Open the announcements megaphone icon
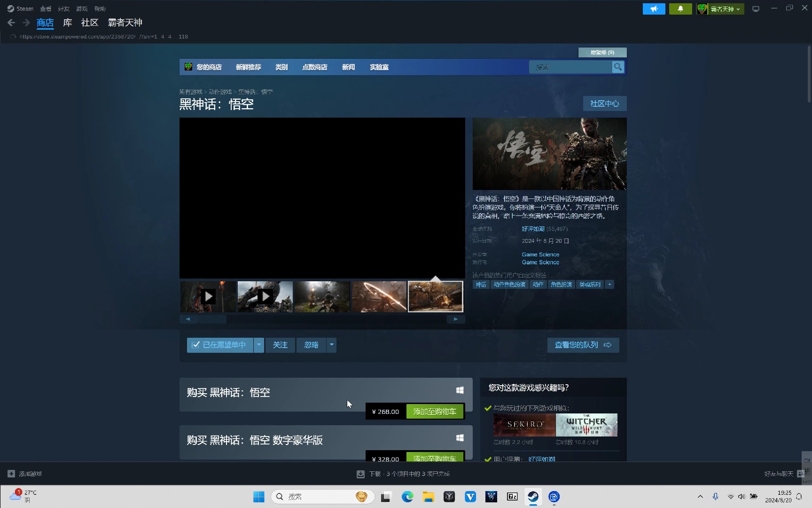 [x=654, y=9]
